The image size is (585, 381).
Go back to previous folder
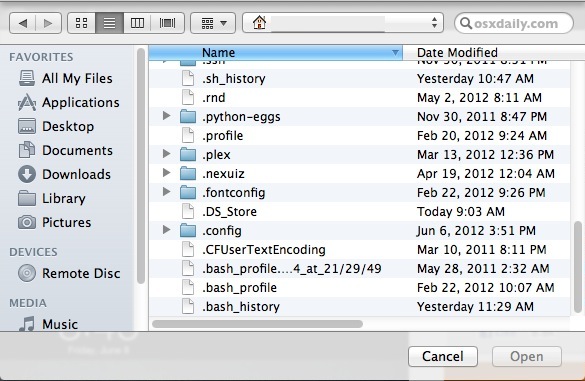23,23
